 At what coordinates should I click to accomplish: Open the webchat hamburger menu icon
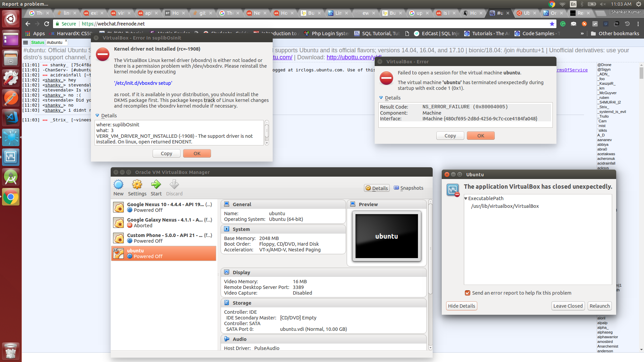coord(25,43)
